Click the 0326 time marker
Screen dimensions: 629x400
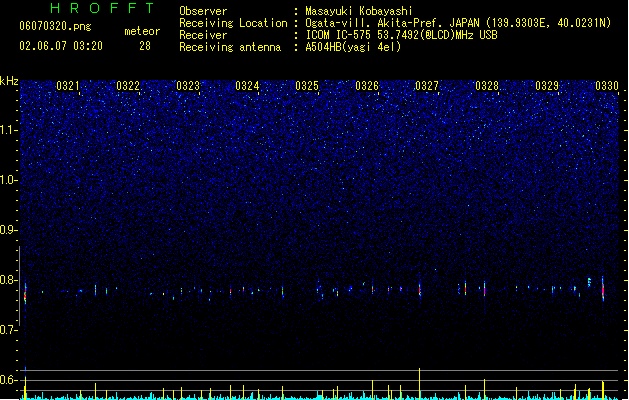click(x=367, y=86)
